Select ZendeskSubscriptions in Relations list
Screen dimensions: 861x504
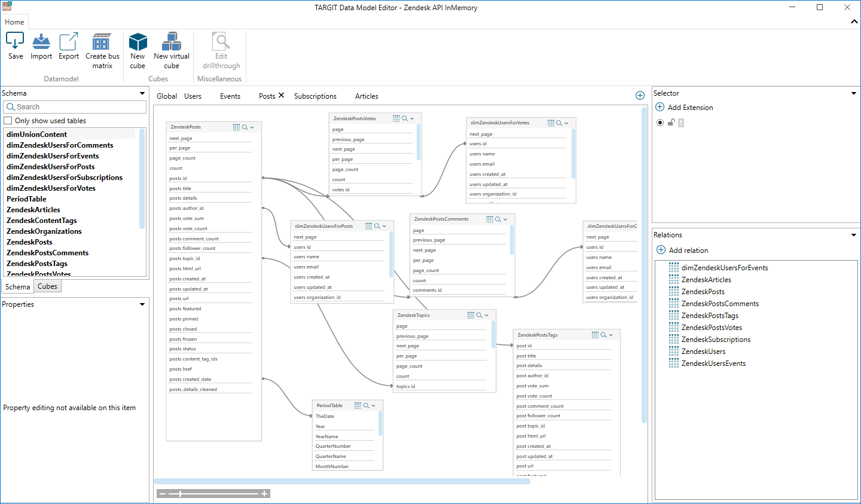716,340
